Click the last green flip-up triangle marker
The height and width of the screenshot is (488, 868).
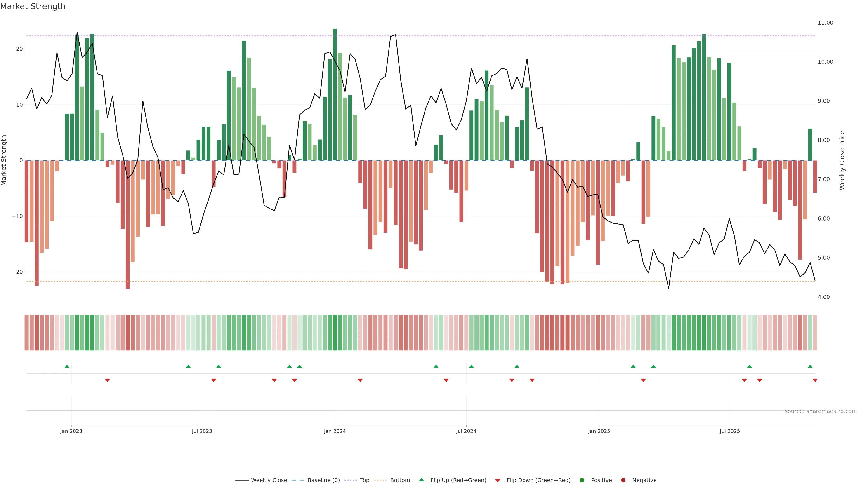pyautogui.click(x=810, y=366)
